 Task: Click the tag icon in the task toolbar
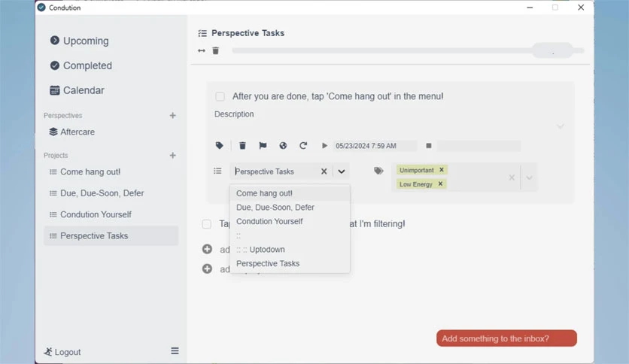tap(220, 145)
